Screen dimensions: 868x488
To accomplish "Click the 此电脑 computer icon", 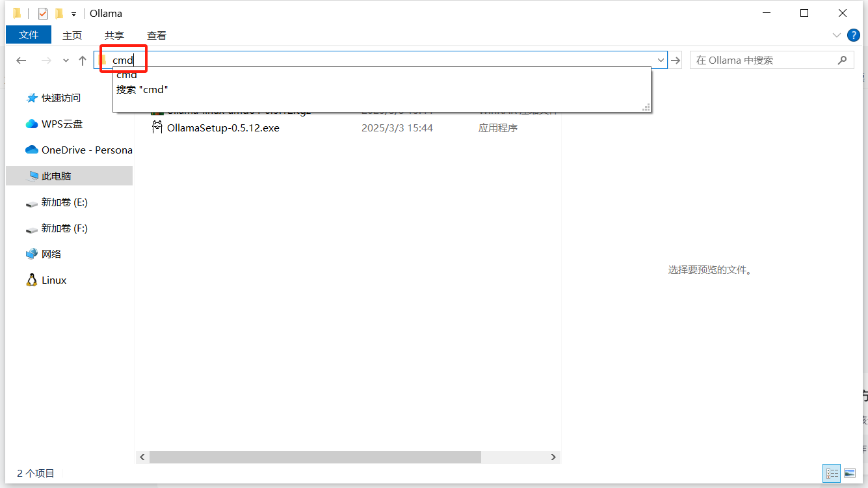I will tap(33, 176).
